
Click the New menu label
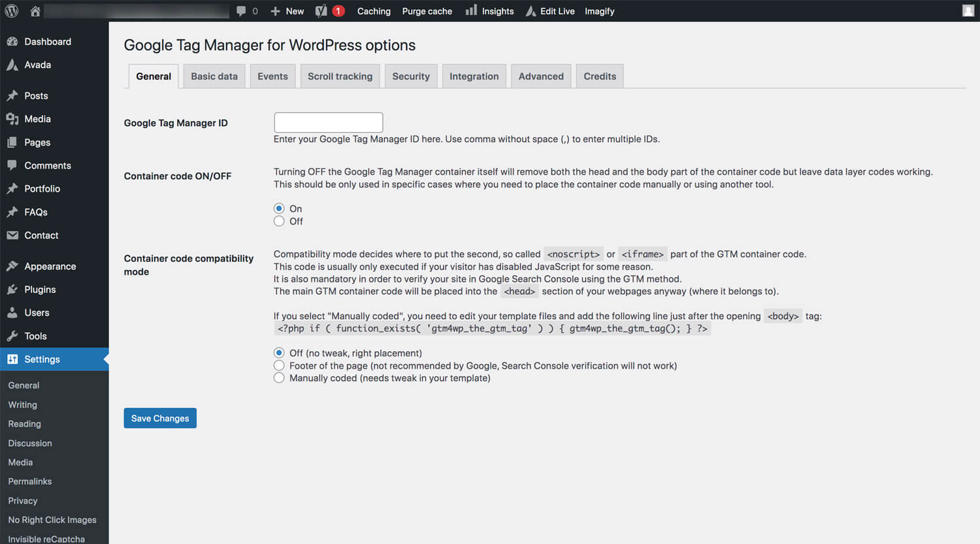295,11
